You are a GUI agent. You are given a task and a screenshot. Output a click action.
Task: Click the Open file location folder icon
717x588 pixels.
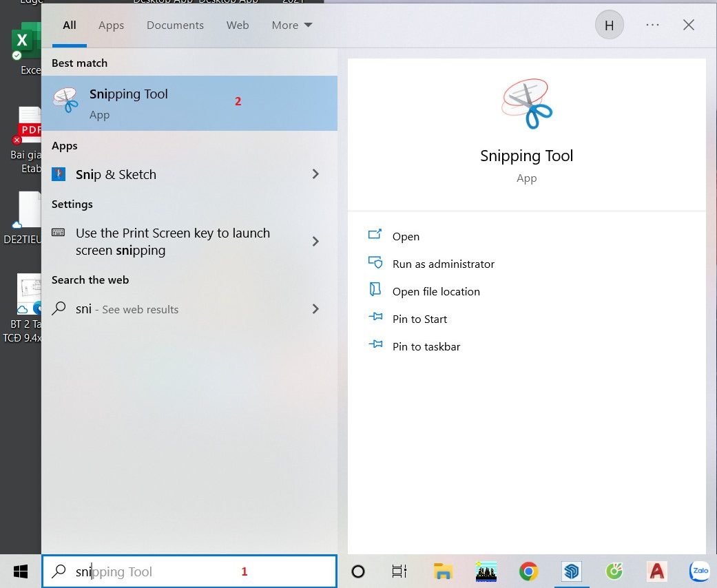375,289
